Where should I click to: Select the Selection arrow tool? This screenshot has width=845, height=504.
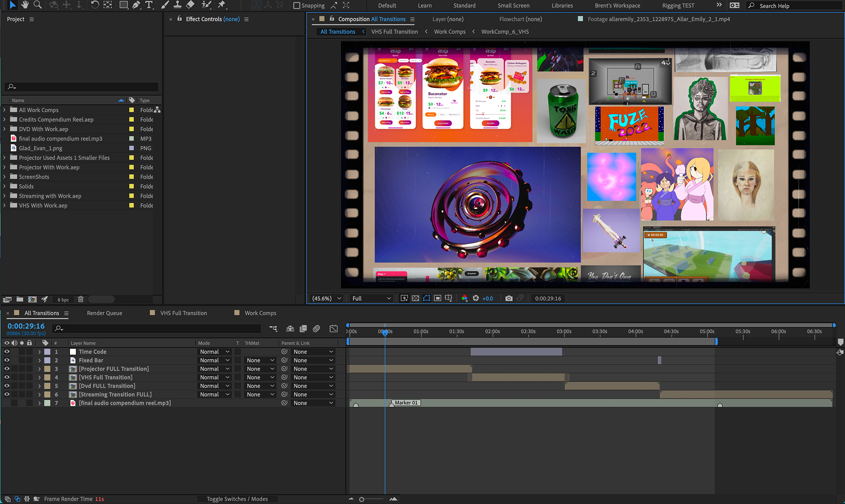coord(12,5)
